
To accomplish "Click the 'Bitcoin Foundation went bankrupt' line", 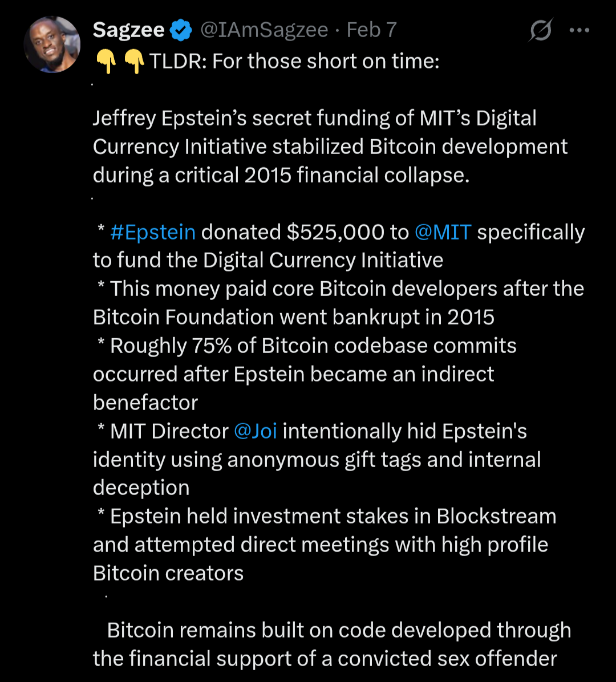I will click(x=293, y=317).
